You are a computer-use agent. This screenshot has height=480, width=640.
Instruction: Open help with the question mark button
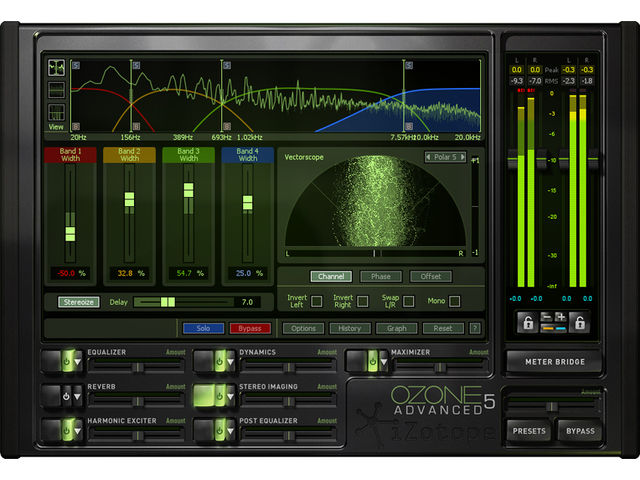click(475, 328)
